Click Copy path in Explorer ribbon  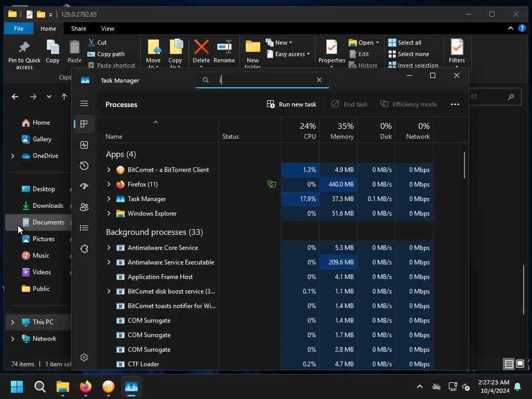pyautogui.click(x=106, y=54)
